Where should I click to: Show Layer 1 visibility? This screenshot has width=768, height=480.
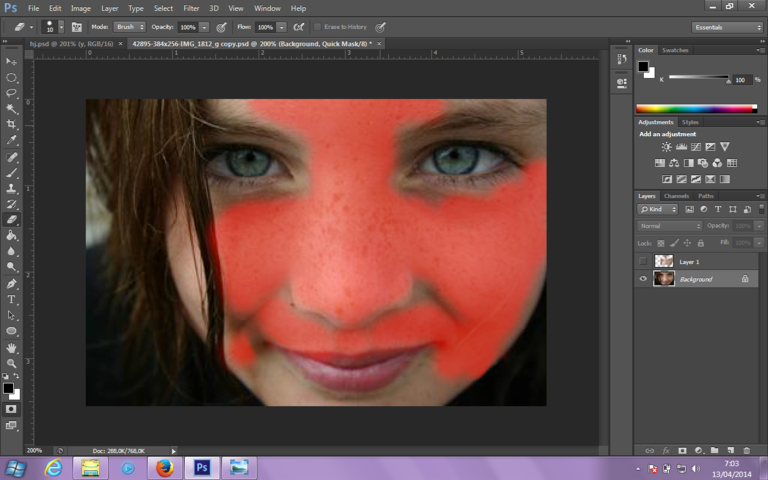tap(643, 261)
